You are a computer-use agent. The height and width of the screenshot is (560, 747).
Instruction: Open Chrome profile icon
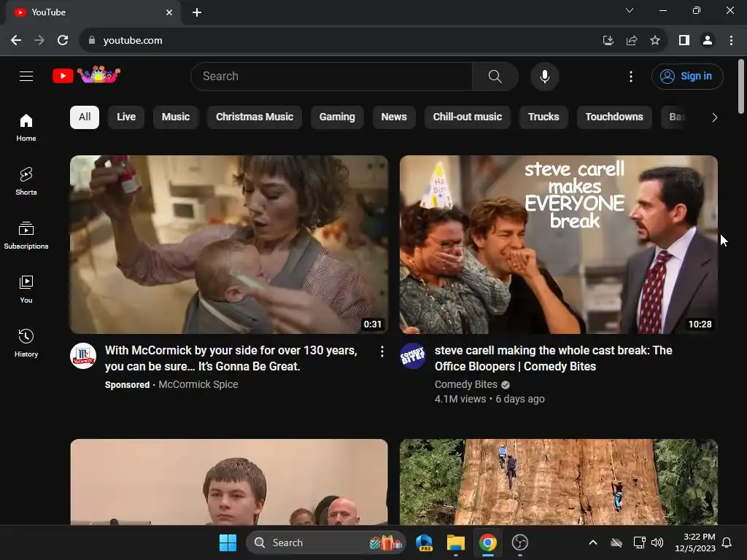point(708,41)
